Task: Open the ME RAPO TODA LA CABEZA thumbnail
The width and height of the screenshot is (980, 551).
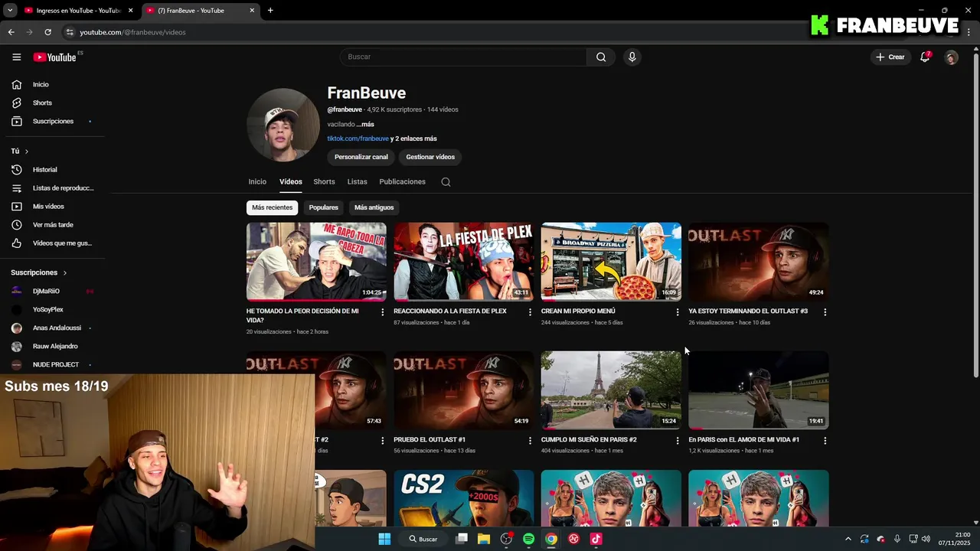Action: click(316, 262)
